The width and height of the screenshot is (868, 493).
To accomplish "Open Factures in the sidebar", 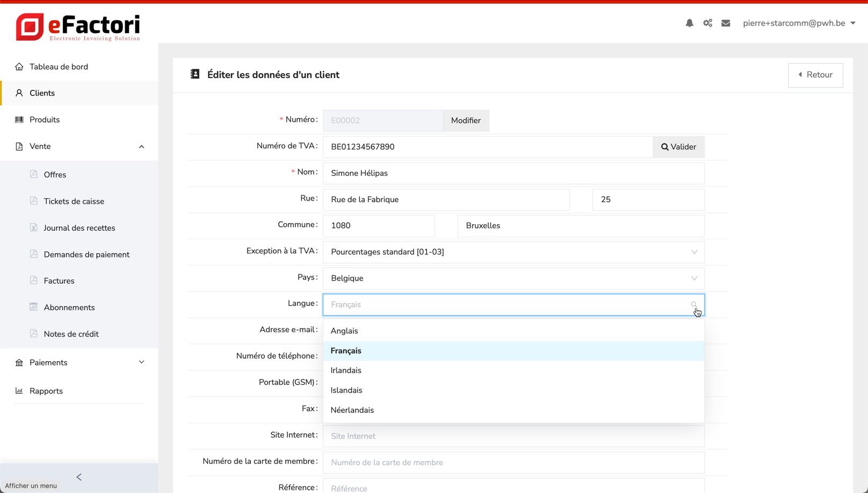I will 59,281.
